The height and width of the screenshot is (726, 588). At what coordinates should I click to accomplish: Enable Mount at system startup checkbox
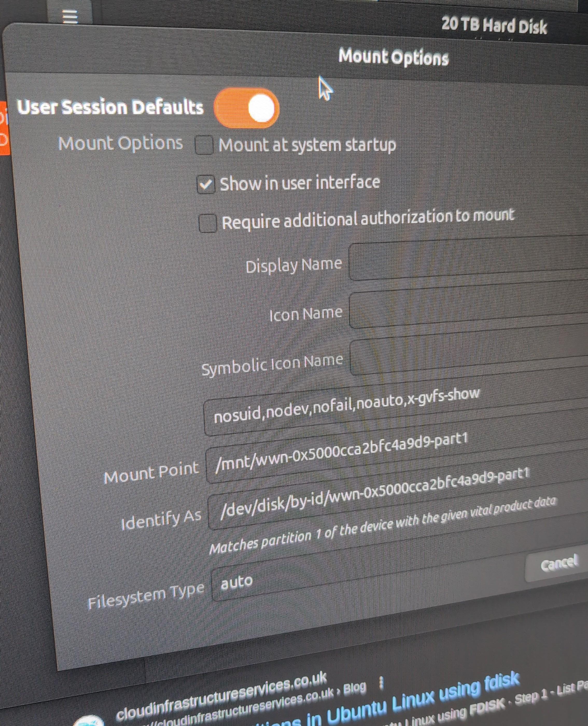click(x=204, y=145)
